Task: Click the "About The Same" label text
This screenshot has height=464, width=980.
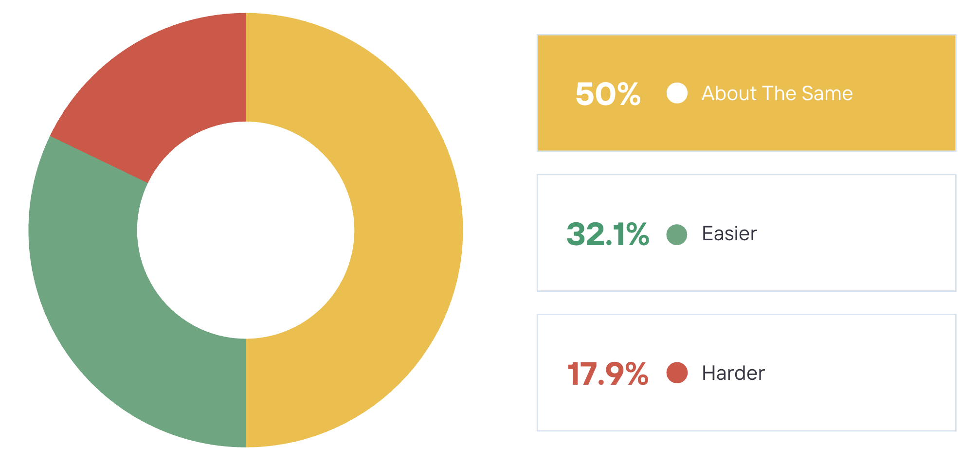Action: click(x=777, y=93)
